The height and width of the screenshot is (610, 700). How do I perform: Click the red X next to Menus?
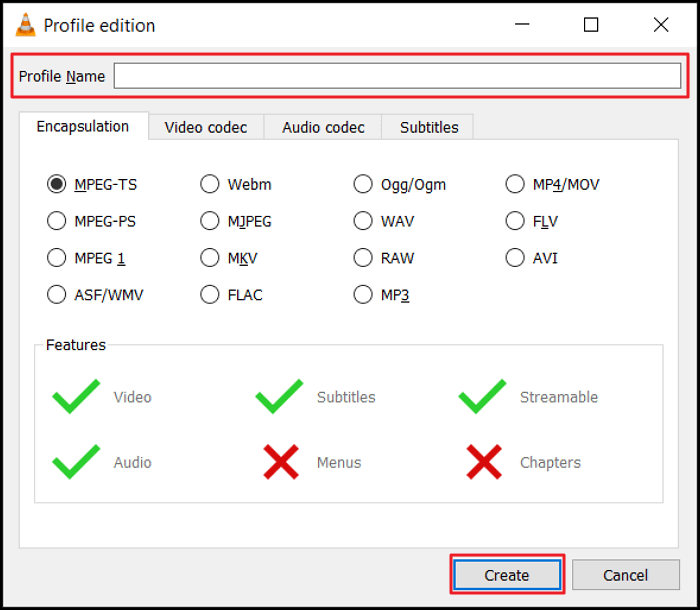[281, 462]
